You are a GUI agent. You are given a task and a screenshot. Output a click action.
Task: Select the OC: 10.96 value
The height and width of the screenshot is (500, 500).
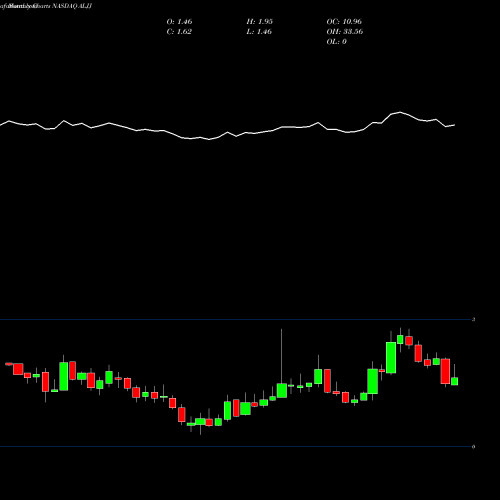click(344, 22)
